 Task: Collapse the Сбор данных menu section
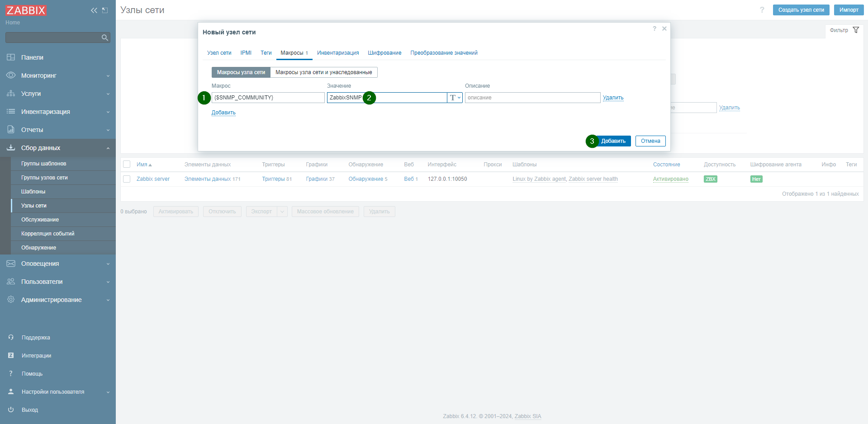(x=108, y=148)
